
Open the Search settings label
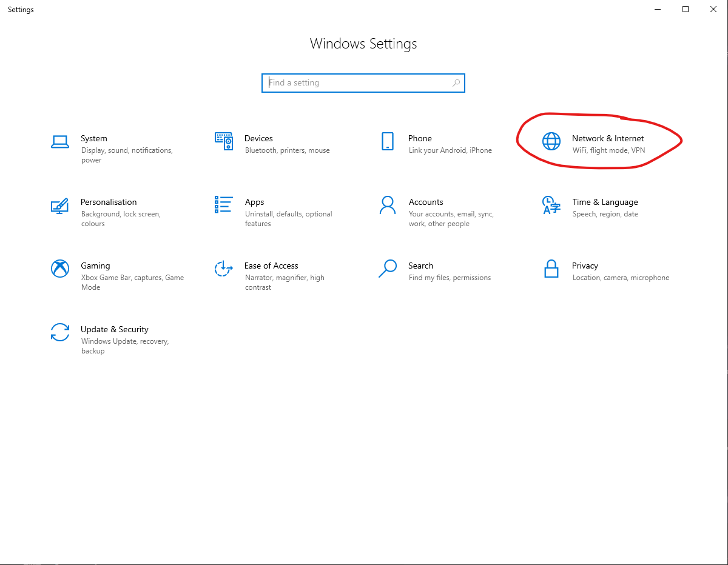point(420,266)
